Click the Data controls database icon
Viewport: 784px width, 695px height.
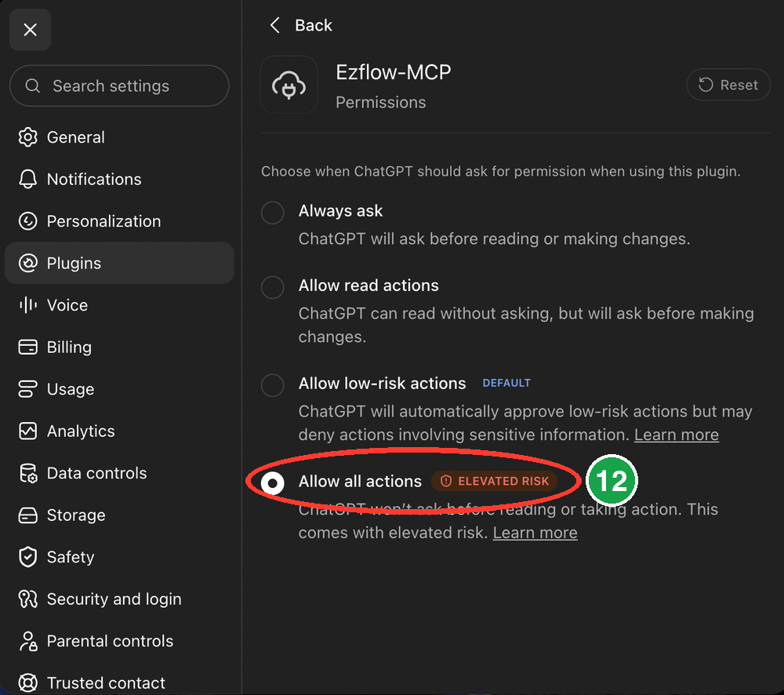coord(28,473)
